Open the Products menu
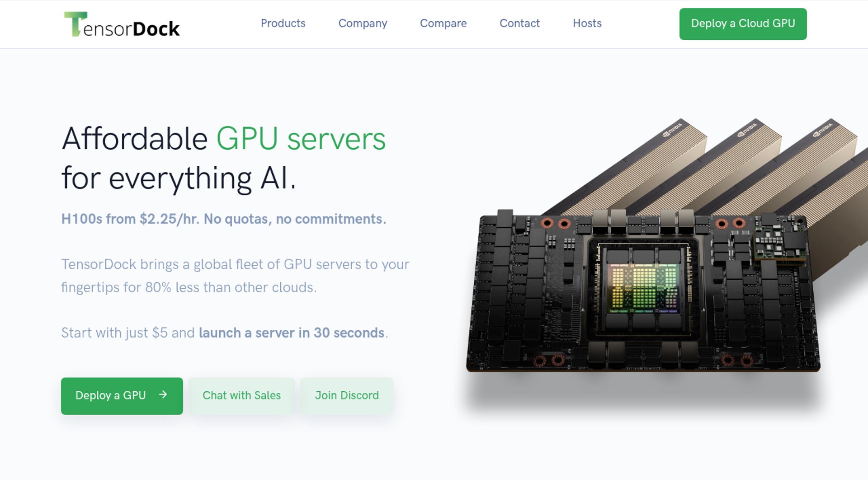 (x=283, y=23)
